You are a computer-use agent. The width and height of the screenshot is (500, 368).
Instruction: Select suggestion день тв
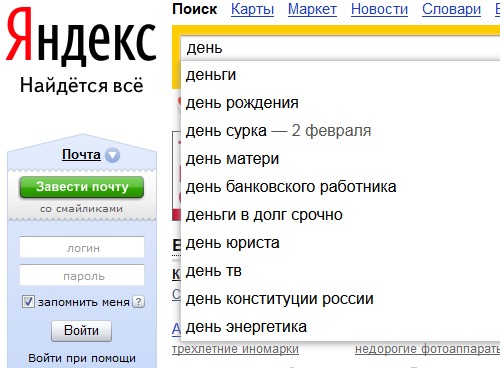(340, 271)
